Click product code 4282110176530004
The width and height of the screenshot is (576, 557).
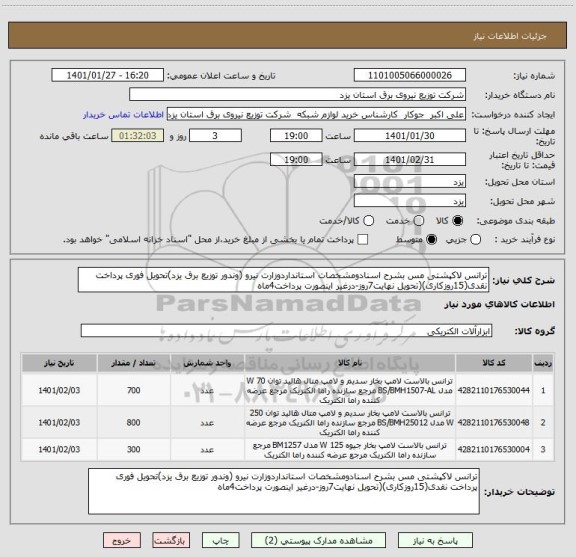point(494,449)
